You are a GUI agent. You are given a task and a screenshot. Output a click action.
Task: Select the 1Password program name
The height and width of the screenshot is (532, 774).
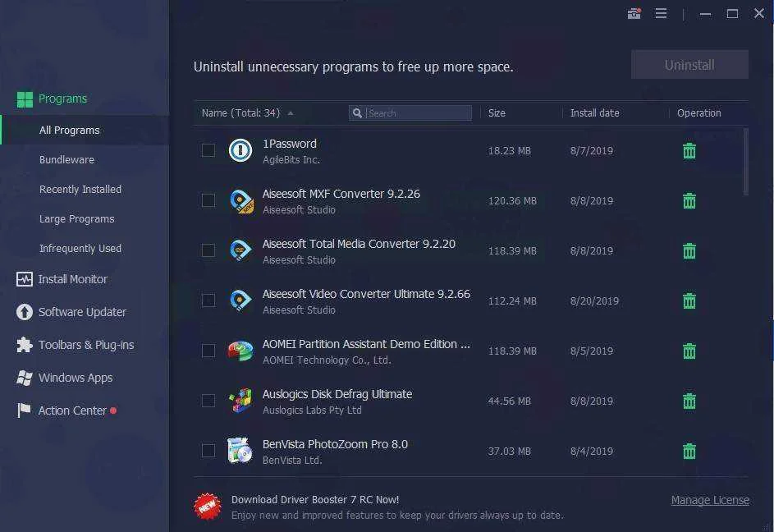point(289,144)
